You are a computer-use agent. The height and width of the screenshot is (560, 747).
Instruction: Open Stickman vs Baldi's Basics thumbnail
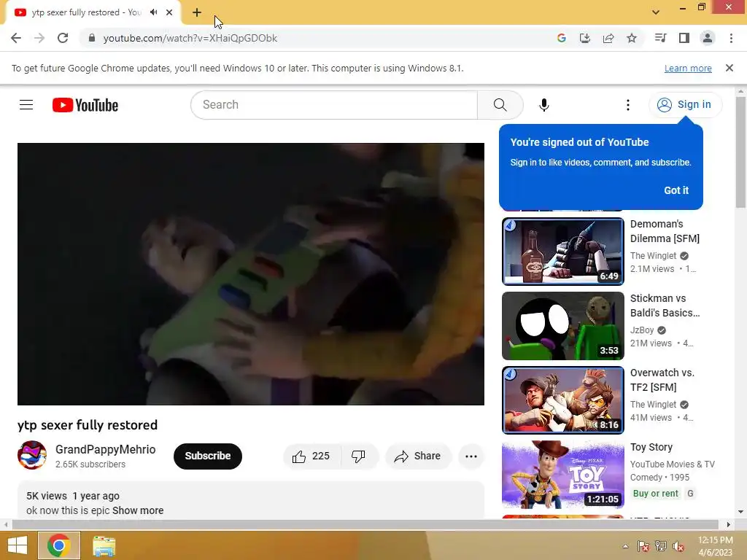pos(562,326)
